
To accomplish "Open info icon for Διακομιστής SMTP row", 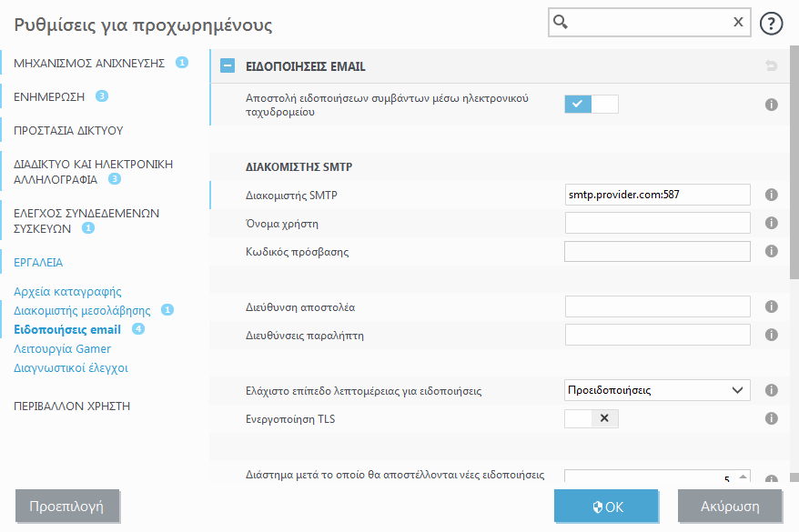I will point(771,195).
